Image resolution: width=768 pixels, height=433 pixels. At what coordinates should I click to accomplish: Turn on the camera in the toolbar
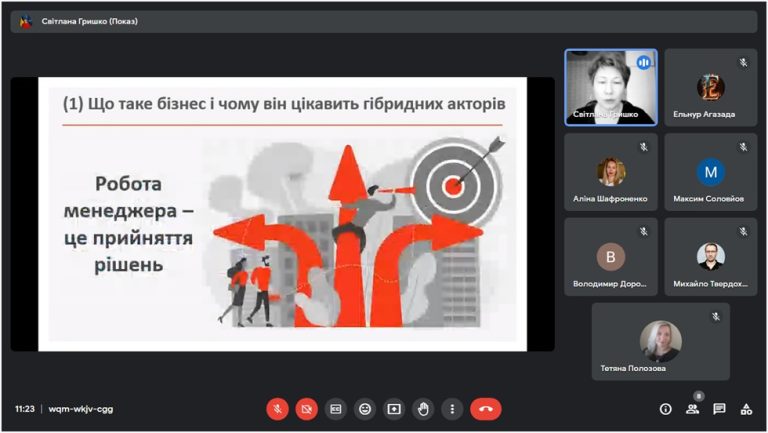pyautogui.click(x=307, y=409)
